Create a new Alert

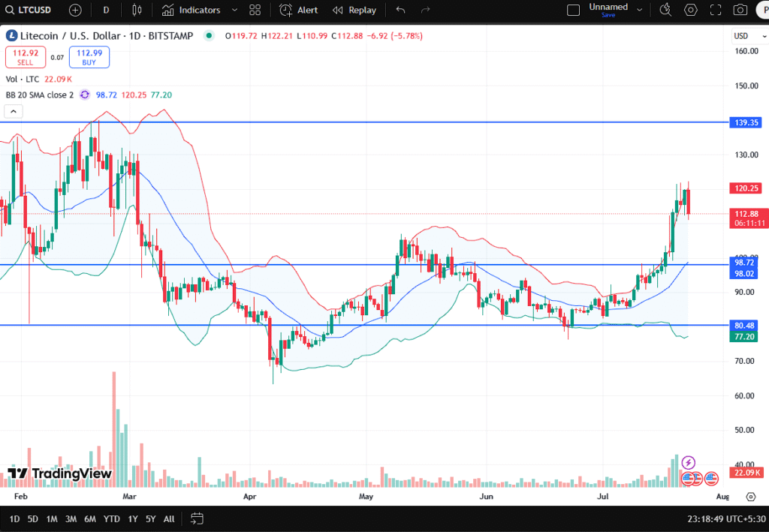click(x=298, y=10)
